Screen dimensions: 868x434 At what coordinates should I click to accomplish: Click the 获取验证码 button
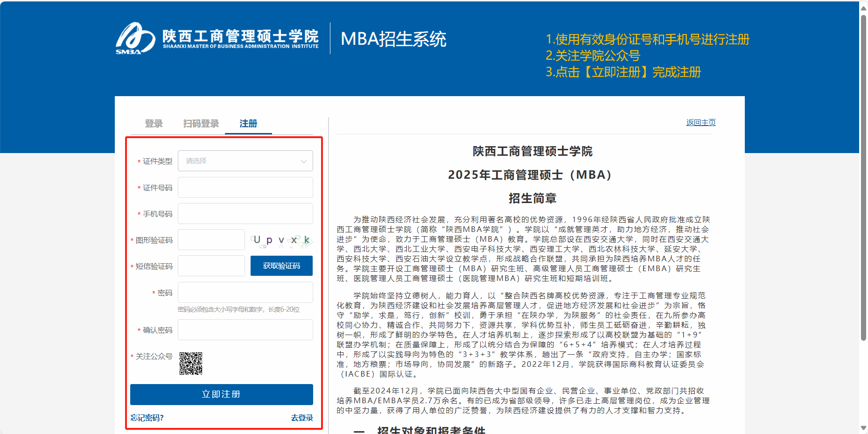(281, 266)
